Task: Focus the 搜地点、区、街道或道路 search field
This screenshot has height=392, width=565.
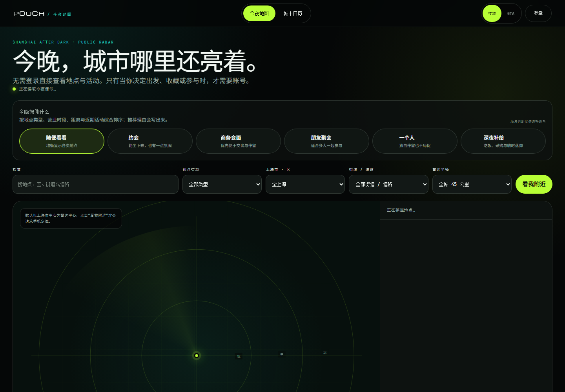Action: click(x=95, y=184)
